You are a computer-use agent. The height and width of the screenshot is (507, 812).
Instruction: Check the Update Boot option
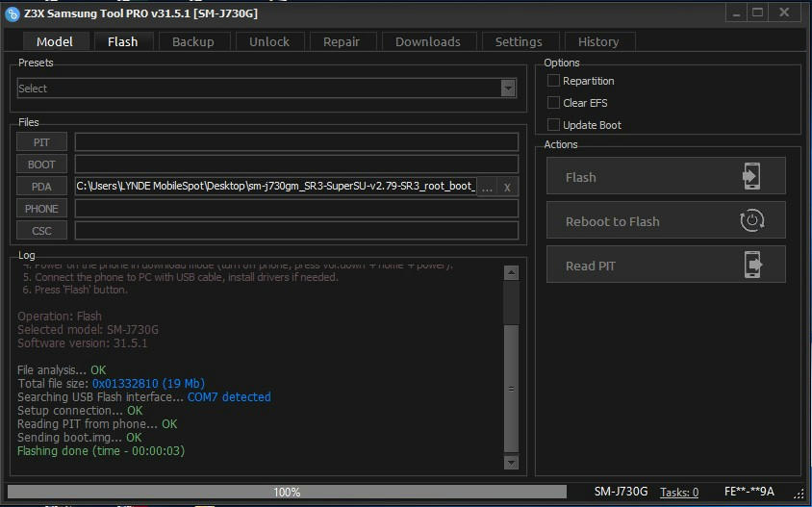click(553, 125)
